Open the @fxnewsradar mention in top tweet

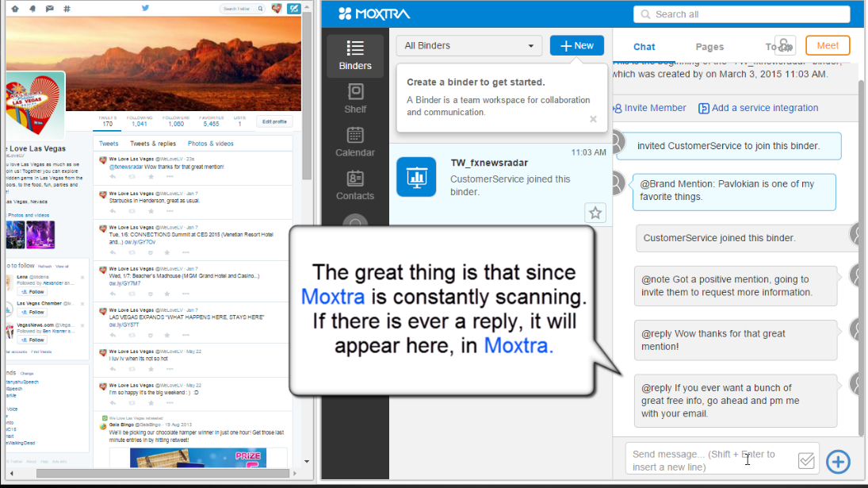click(x=126, y=167)
